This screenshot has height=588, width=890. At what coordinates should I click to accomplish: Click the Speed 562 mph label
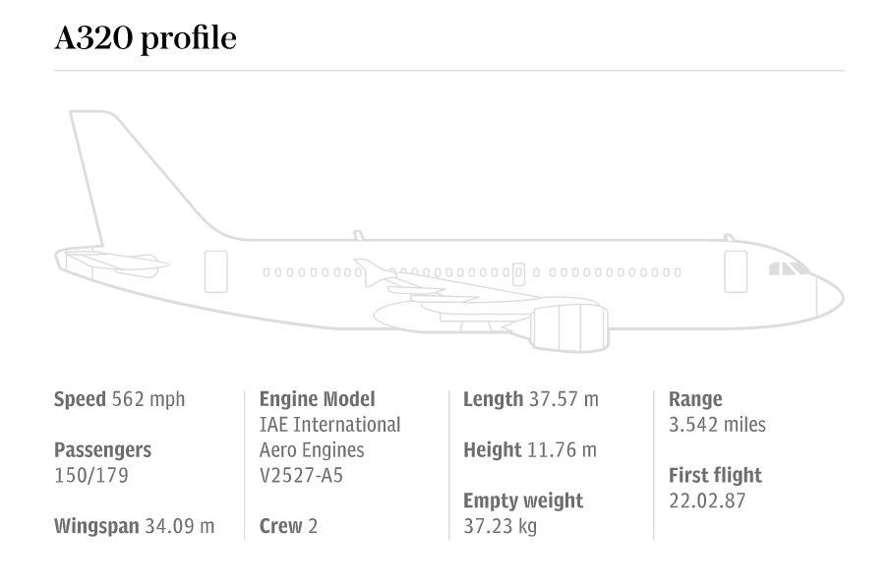[119, 399]
